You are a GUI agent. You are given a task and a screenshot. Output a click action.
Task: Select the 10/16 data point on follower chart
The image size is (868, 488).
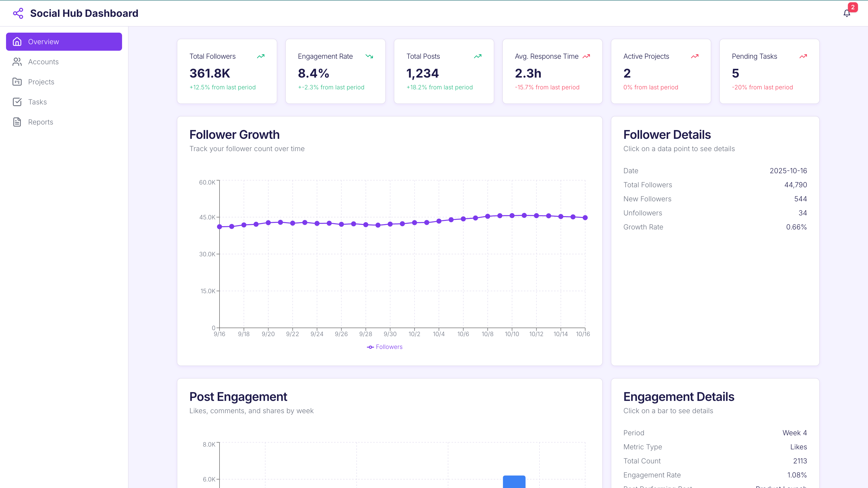585,218
